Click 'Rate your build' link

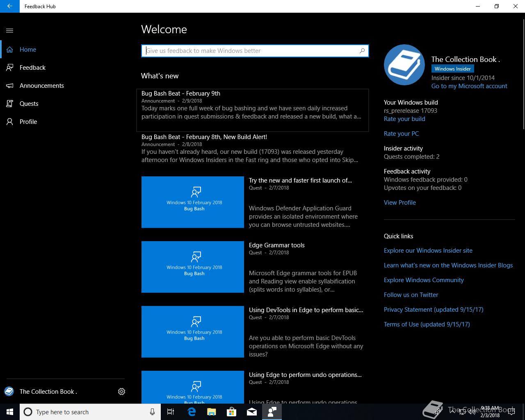pyautogui.click(x=404, y=119)
